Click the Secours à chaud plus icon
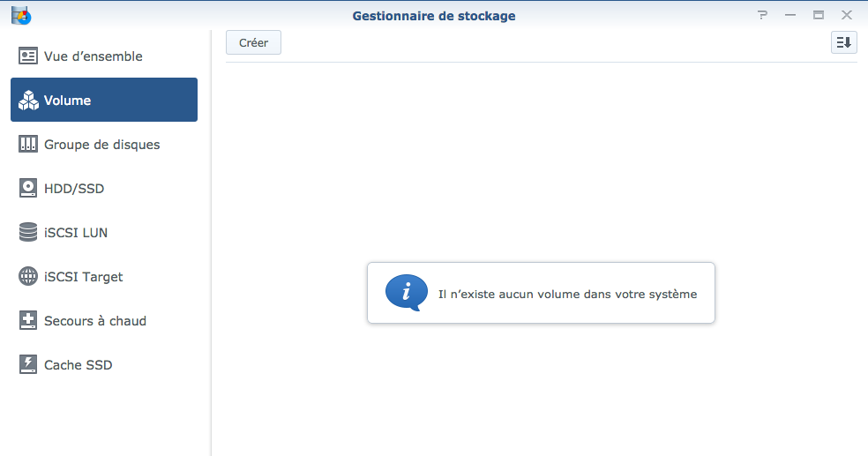The image size is (868, 456). [27, 320]
